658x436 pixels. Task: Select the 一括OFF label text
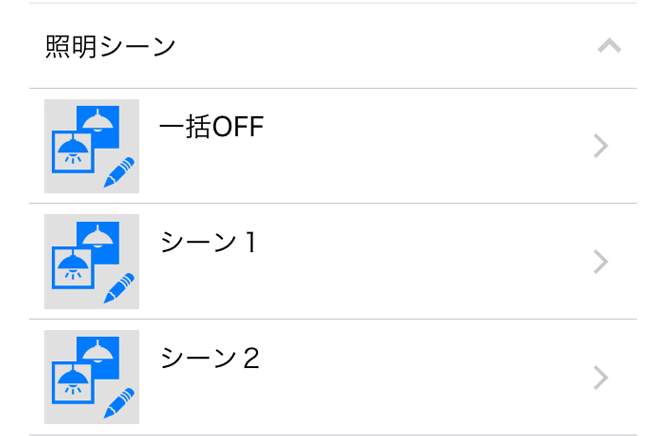211,127
